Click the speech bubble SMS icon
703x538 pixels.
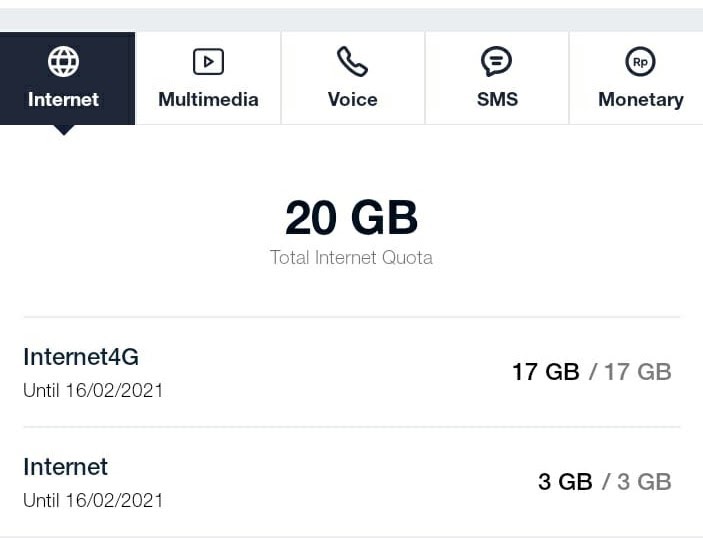[496, 62]
